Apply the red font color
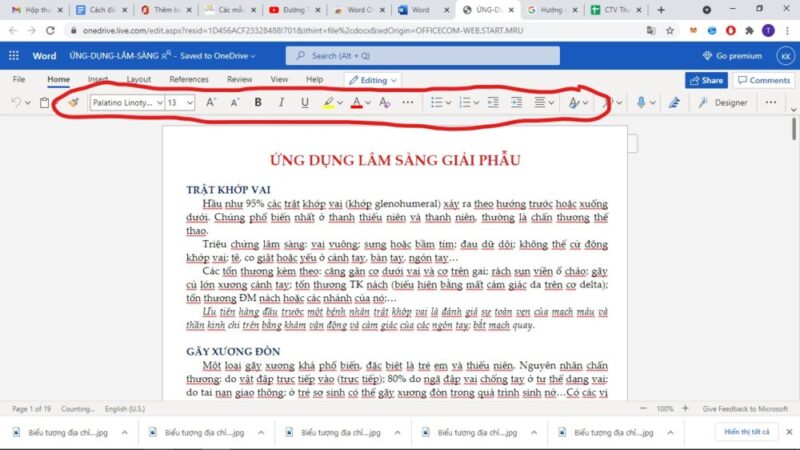Viewport: 800px width, 450px height. (x=357, y=103)
